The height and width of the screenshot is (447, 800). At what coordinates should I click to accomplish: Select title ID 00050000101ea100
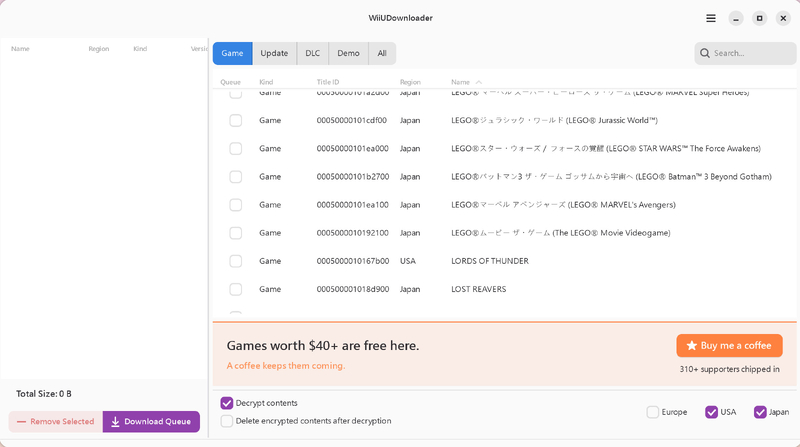(x=353, y=205)
